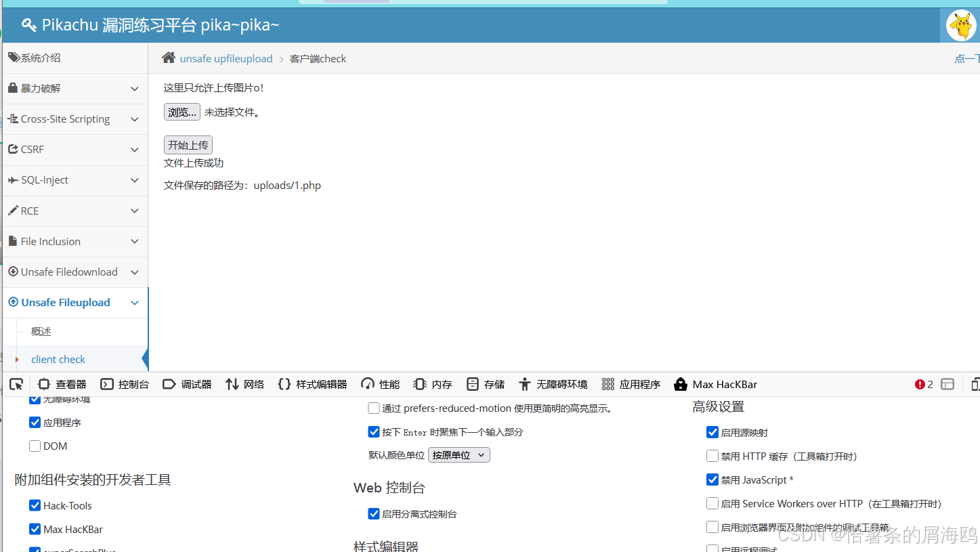The image size is (980, 552).
Task: Enable the DOM checkbox
Action: [x=35, y=446]
